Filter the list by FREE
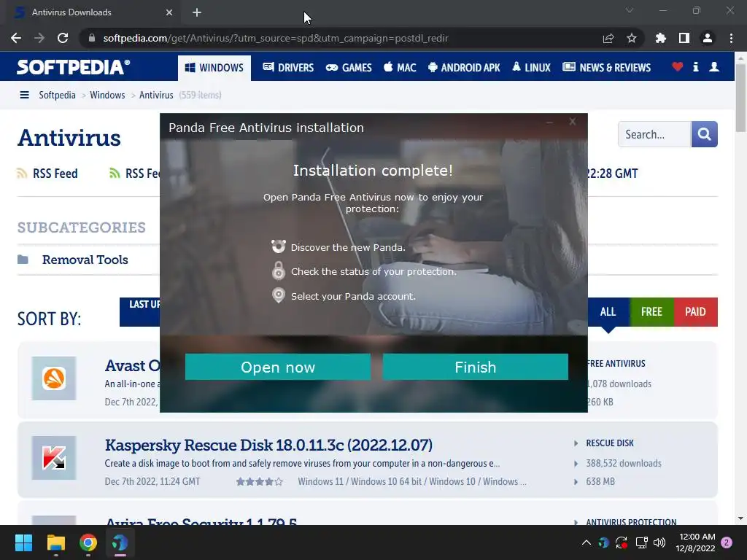 (x=651, y=312)
